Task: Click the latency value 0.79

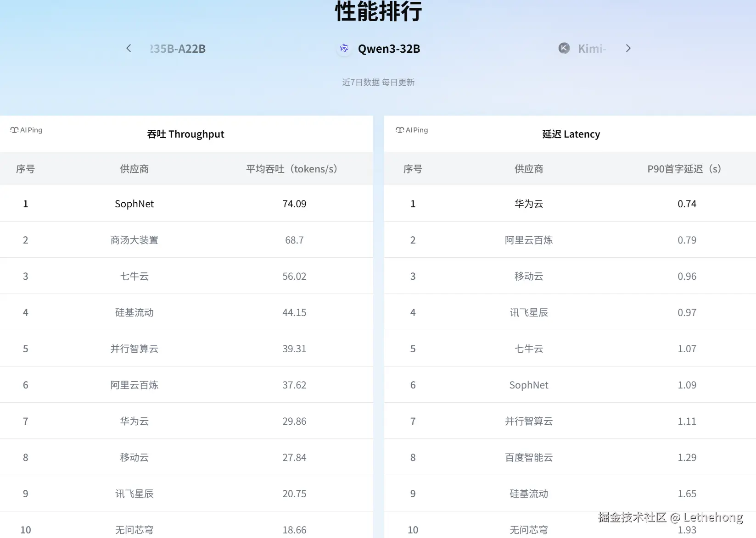Action: 687,240
